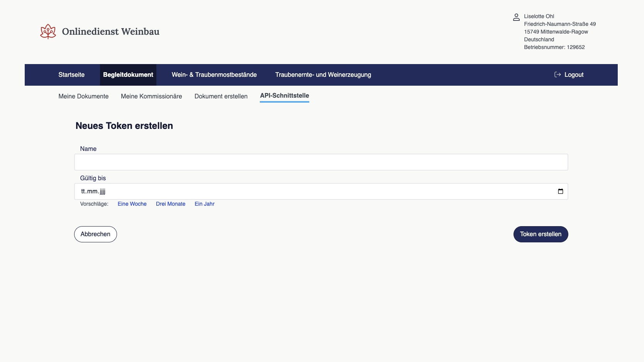Screen dimensions: 644x362
Task: Click the user profile icon beside Liselotte Ohl
Action: (x=516, y=17)
